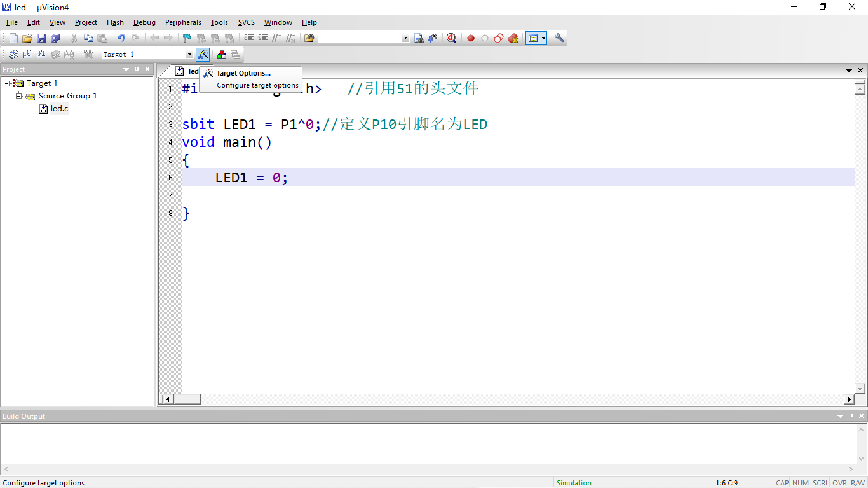
Task: Rebuild all target files icon
Action: pos(41,55)
